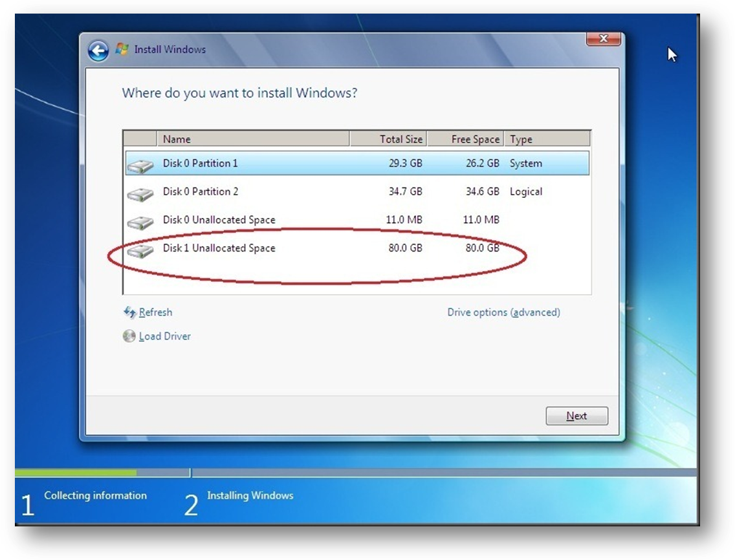The height and width of the screenshot is (560, 735).
Task: Click the 26.2 GB free space value
Action: 483,163
